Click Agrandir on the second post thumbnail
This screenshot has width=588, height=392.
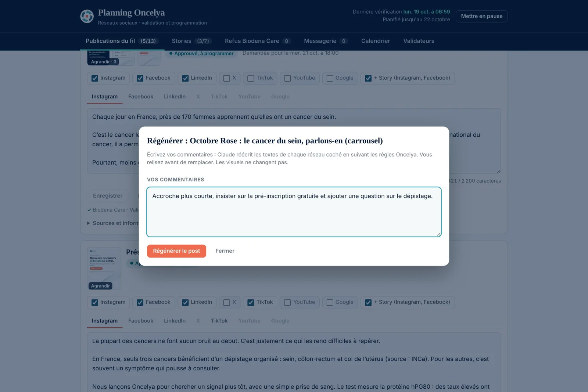click(x=100, y=286)
